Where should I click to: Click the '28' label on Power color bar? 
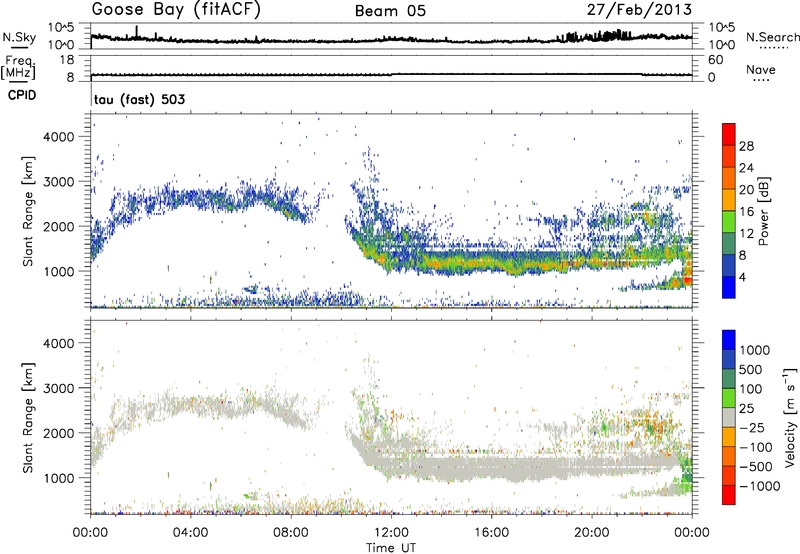tap(746, 146)
